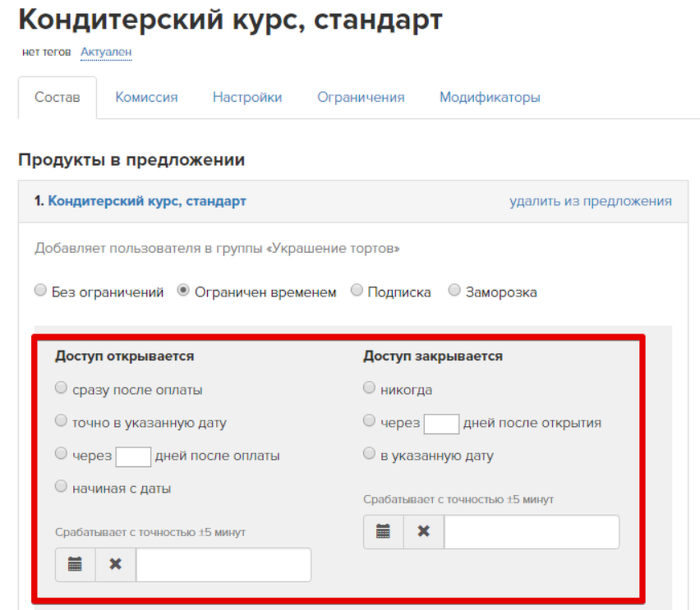The height and width of the screenshot is (610, 700).
Task: Select the Без ограничений radio option
Action: (x=40, y=291)
